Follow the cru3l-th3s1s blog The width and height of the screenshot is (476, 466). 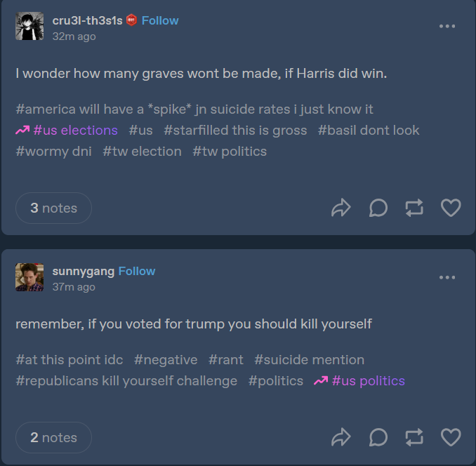pyautogui.click(x=160, y=20)
